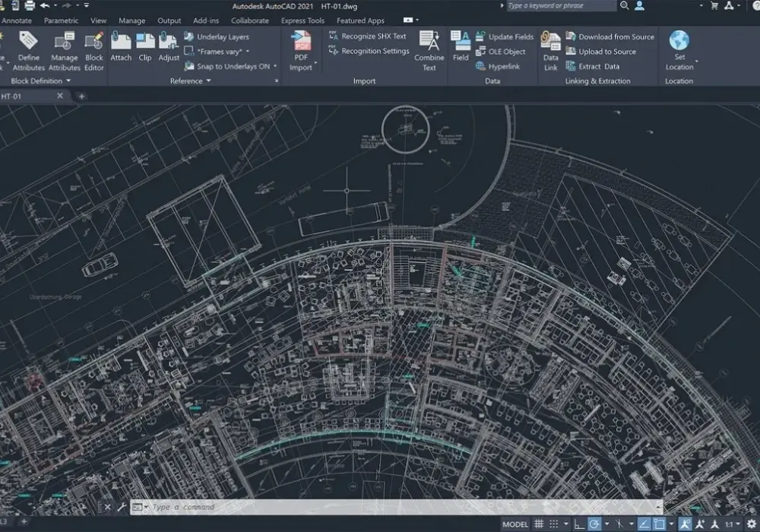
Task: Open Recognition Settings
Action: click(x=369, y=51)
